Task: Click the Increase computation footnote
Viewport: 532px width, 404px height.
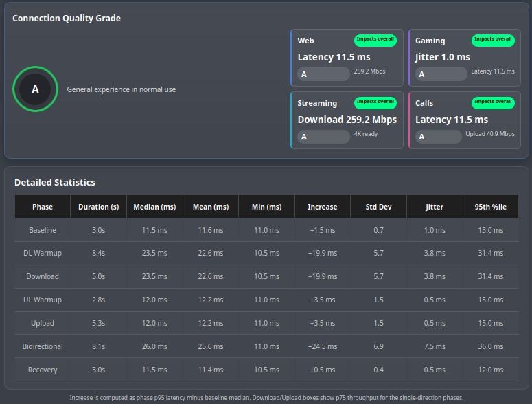Action: (266, 398)
